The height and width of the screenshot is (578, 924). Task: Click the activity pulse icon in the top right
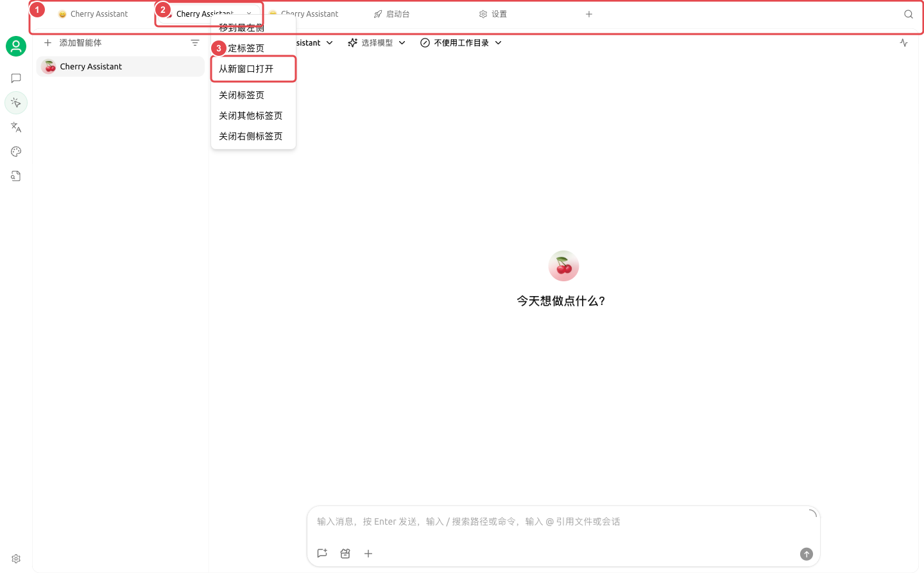(x=903, y=43)
